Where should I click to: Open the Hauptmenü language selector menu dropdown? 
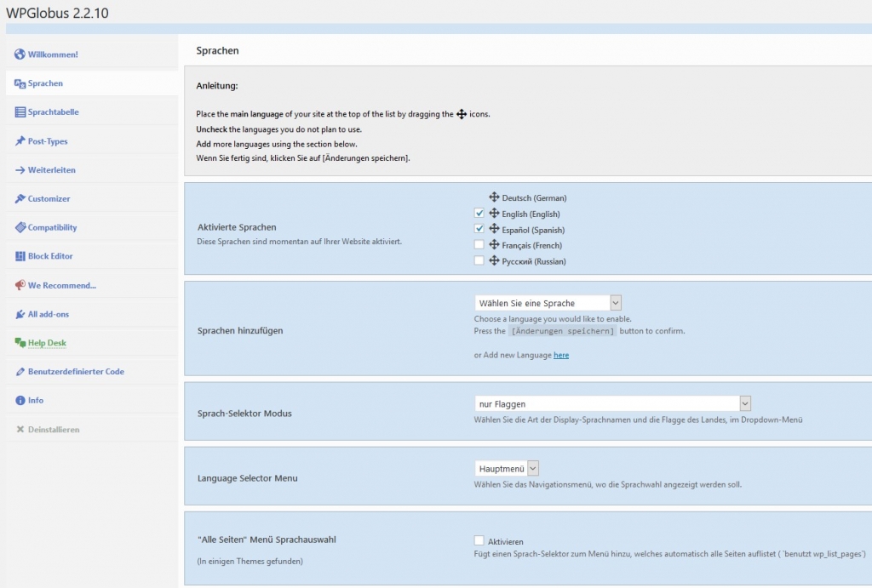click(x=507, y=469)
